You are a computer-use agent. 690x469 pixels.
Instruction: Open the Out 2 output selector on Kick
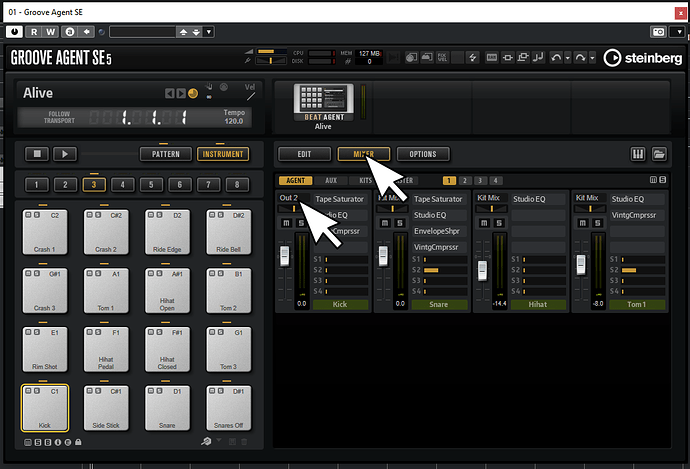click(294, 198)
